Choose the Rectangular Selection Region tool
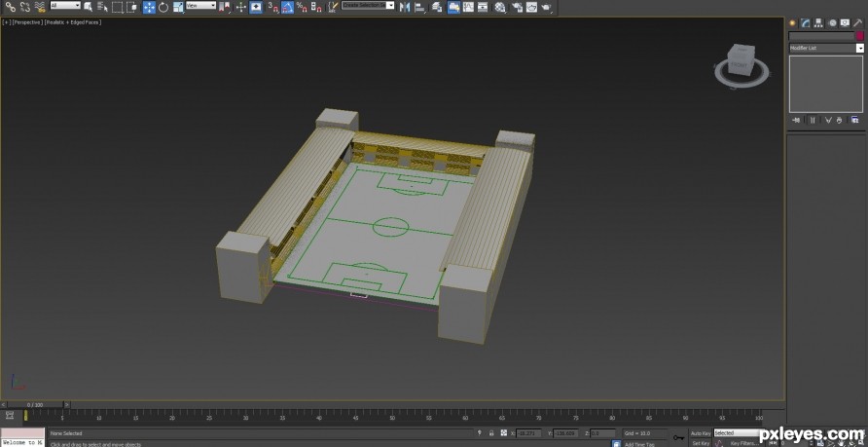 (117, 7)
